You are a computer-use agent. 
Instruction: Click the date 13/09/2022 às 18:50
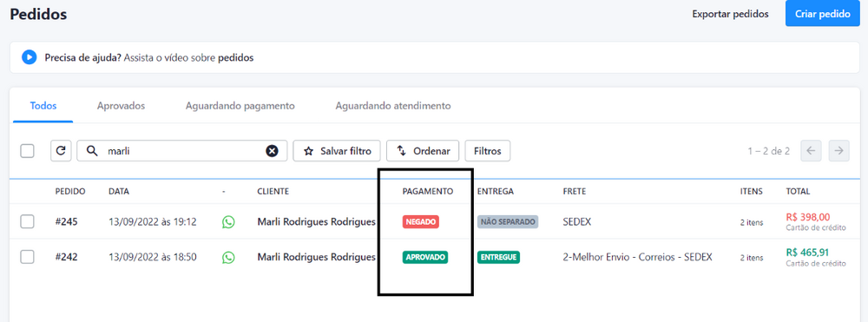[152, 257]
